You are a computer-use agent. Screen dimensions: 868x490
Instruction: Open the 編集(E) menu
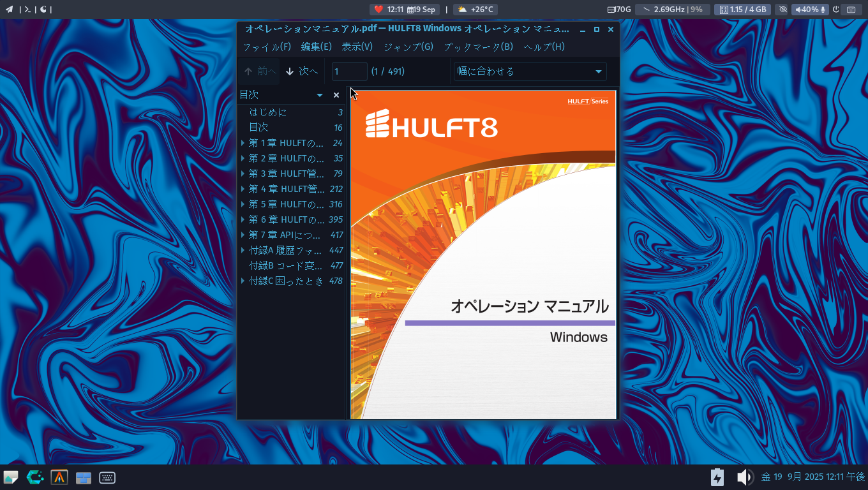317,47
